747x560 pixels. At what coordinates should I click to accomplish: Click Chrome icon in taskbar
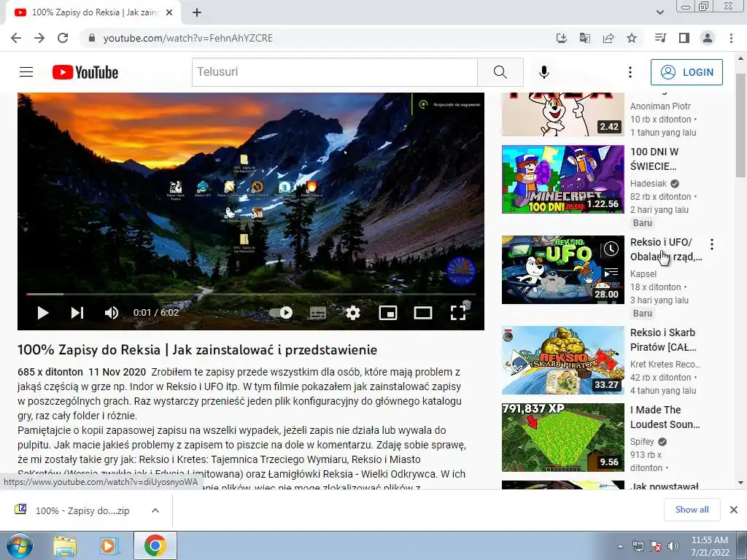pyautogui.click(x=155, y=545)
